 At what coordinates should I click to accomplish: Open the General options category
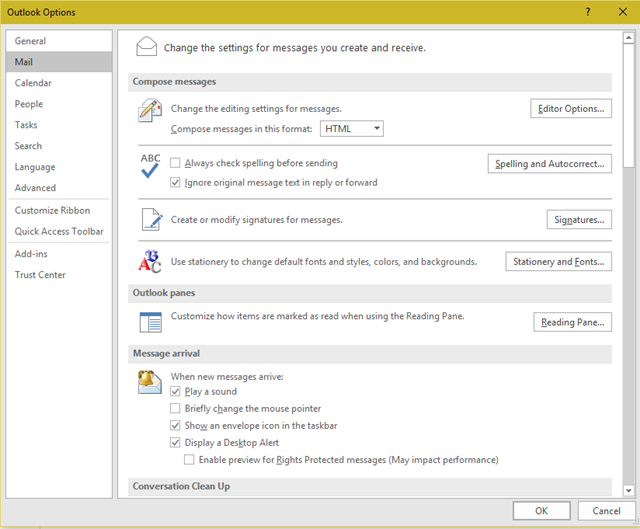(59, 41)
